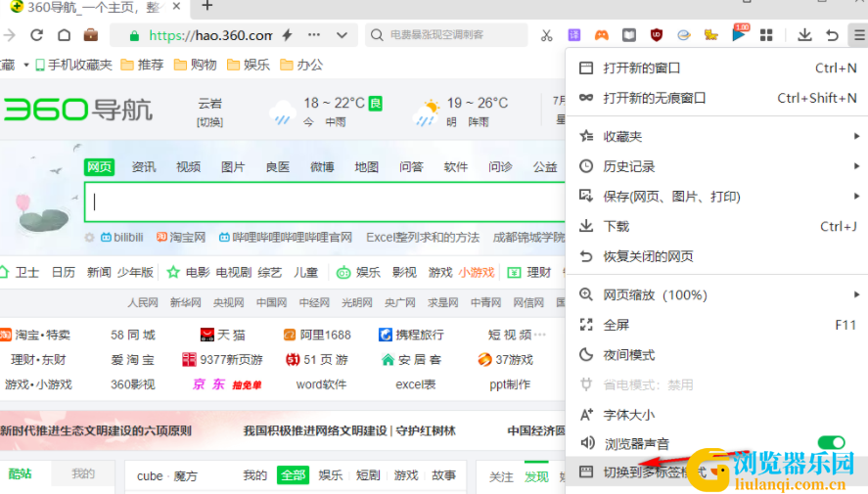Screen dimensions: 868x494
Task: Reload the page with the refresh icon
Action: [x=36, y=35]
